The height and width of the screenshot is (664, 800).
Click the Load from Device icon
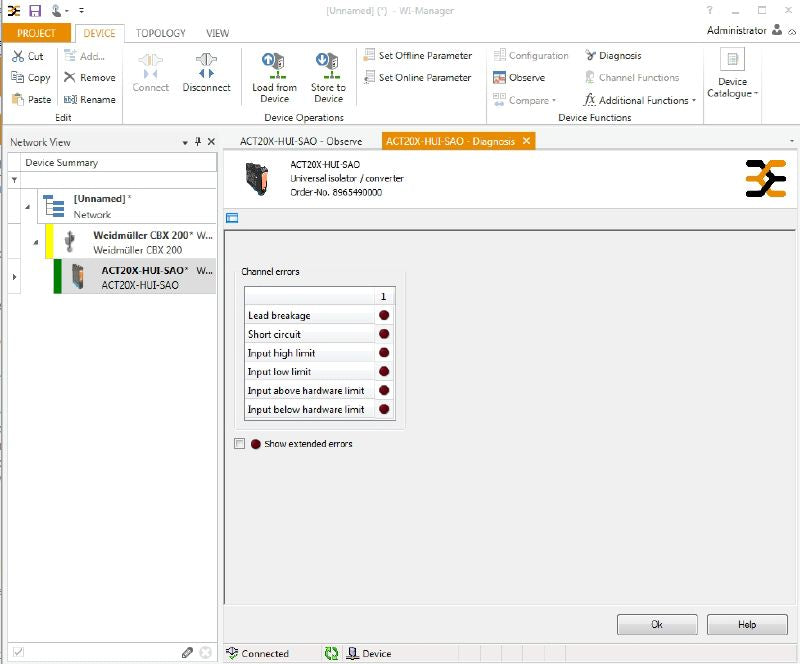pos(273,67)
